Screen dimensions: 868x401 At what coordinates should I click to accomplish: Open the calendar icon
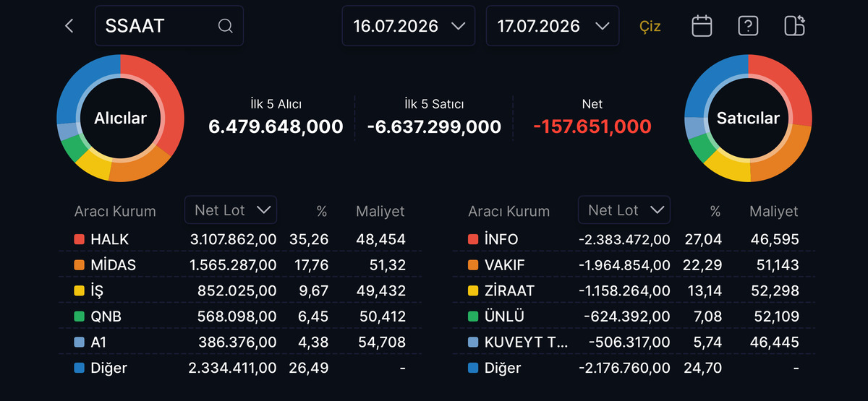coord(702,26)
